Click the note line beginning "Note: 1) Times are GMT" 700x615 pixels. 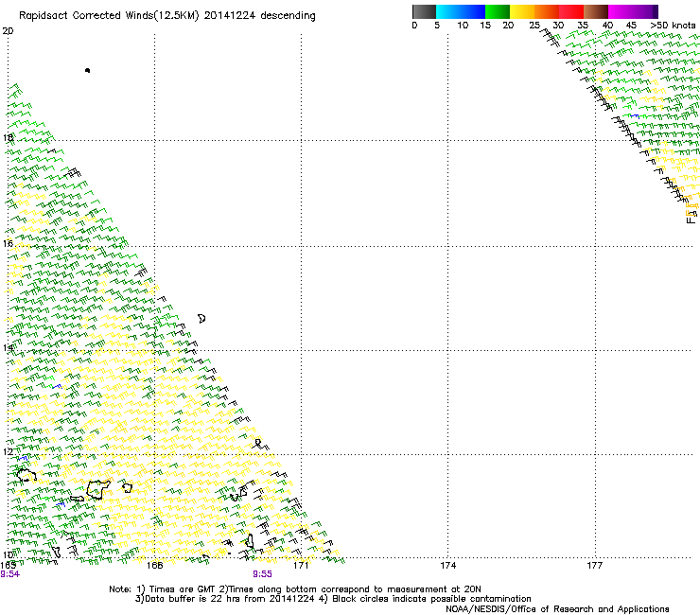[295, 589]
